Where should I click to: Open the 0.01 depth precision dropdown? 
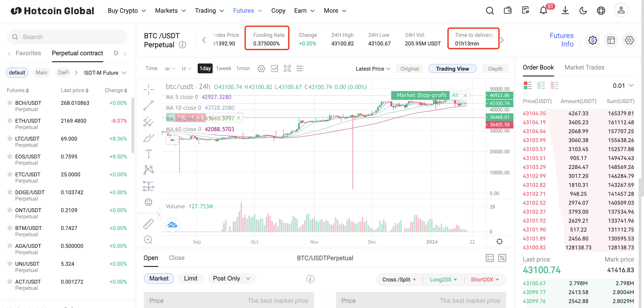[623, 86]
